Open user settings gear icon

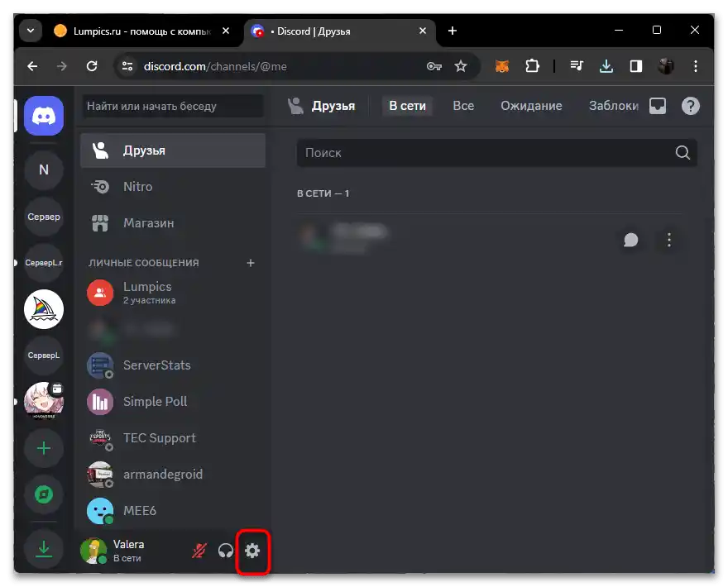point(252,551)
